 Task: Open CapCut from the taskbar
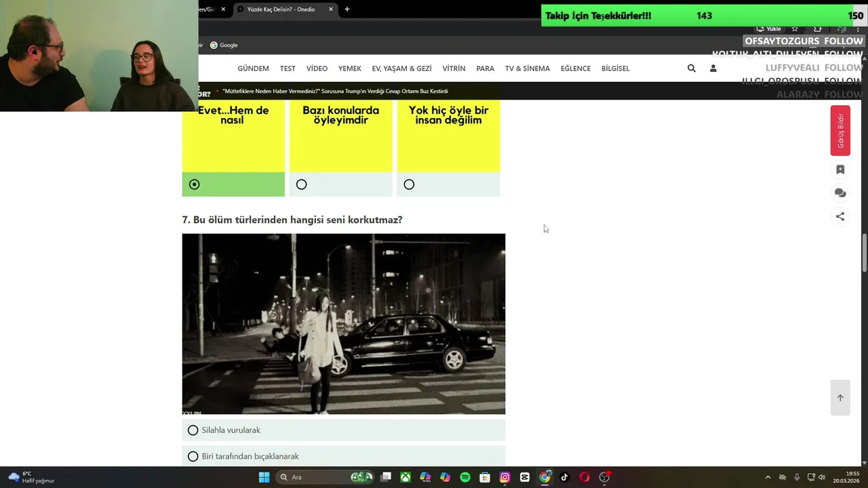pos(524,477)
